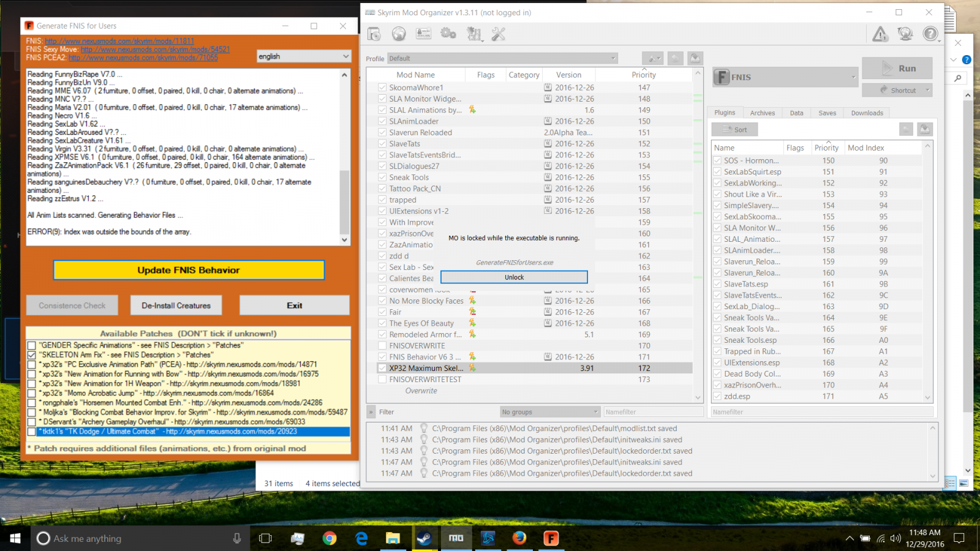Screen dimensions: 980x551
Task: Click Update FNIS Behavior button
Action: tap(189, 270)
